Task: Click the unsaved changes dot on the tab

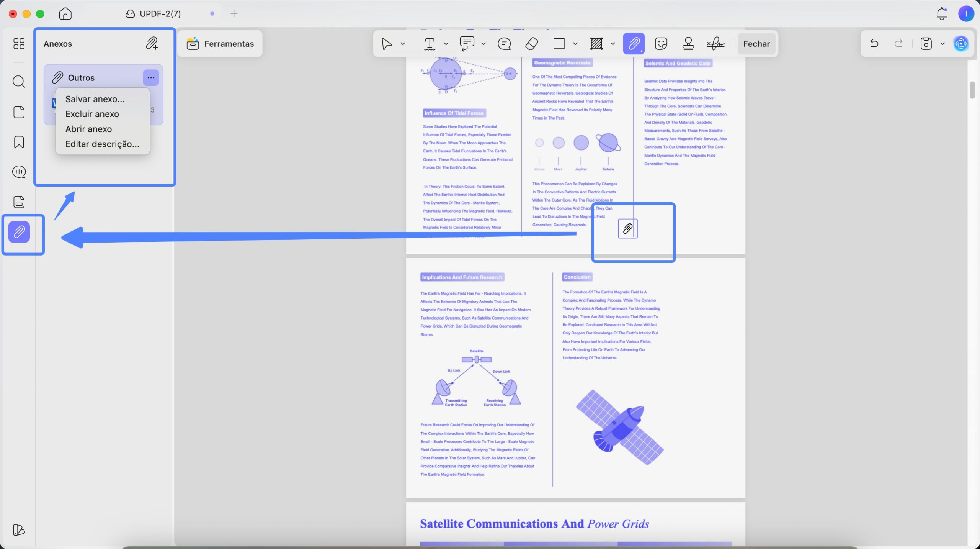Action: coord(212,14)
